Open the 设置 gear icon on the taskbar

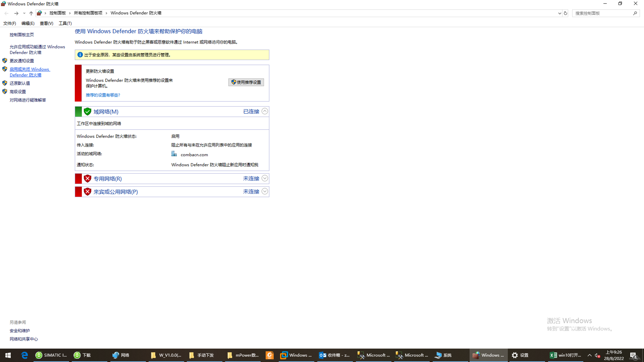click(x=515, y=355)
